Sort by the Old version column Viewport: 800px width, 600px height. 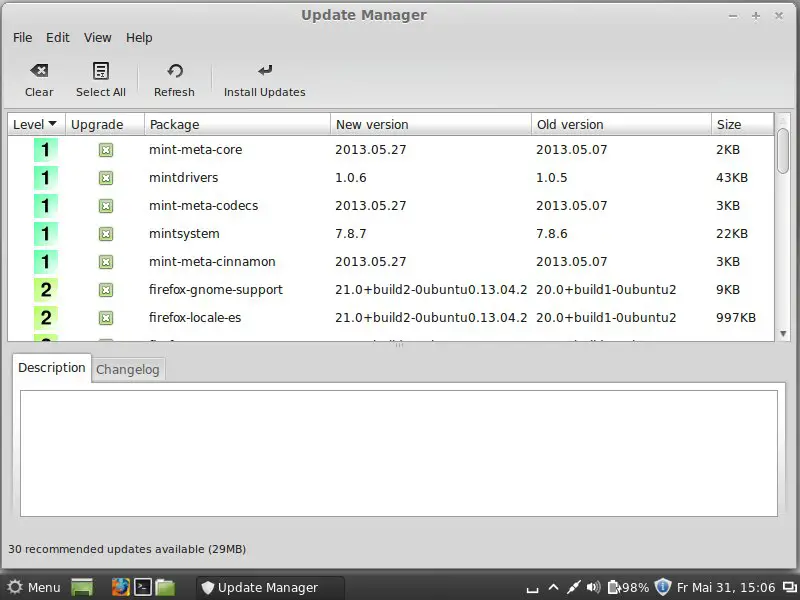621,124
